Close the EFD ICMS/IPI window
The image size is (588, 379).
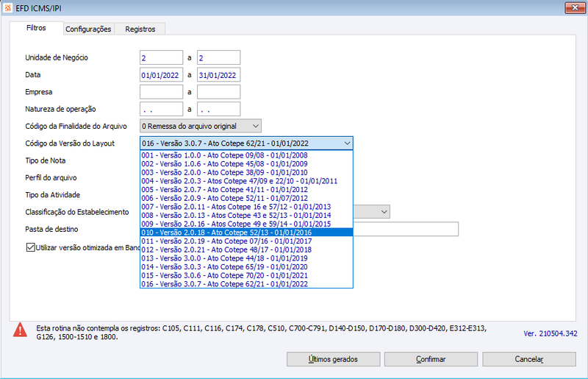[x=575, y=7]
